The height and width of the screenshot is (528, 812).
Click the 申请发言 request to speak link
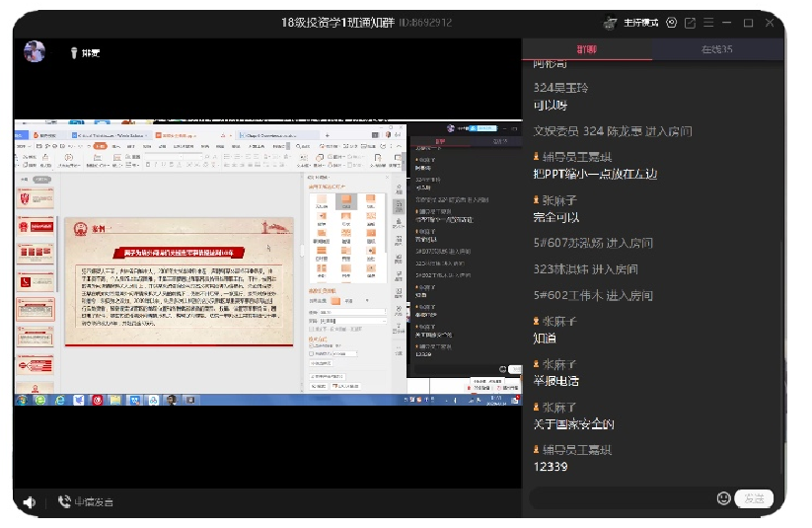93,502
